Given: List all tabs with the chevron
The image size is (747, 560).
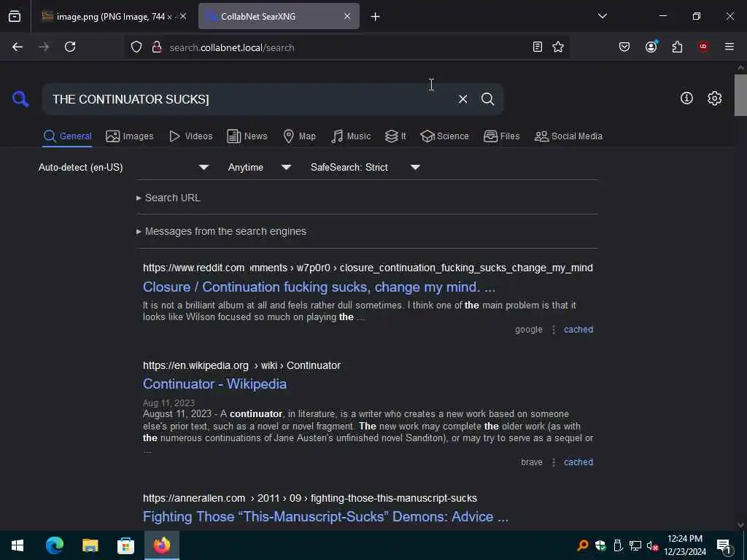Looking at the screenshot, I should (602, 16).
